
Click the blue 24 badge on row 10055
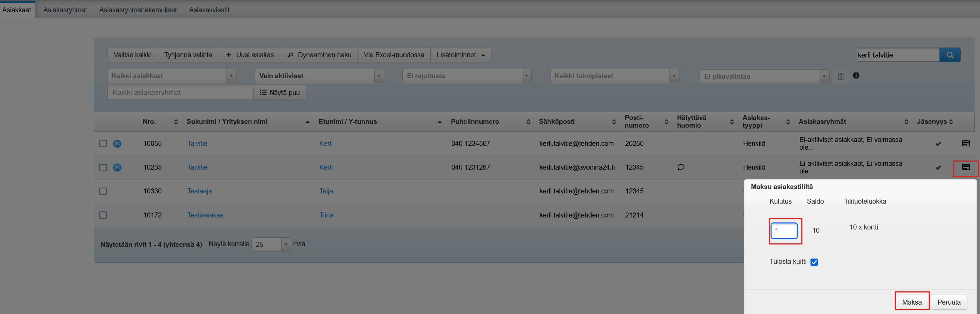(117, 144)
